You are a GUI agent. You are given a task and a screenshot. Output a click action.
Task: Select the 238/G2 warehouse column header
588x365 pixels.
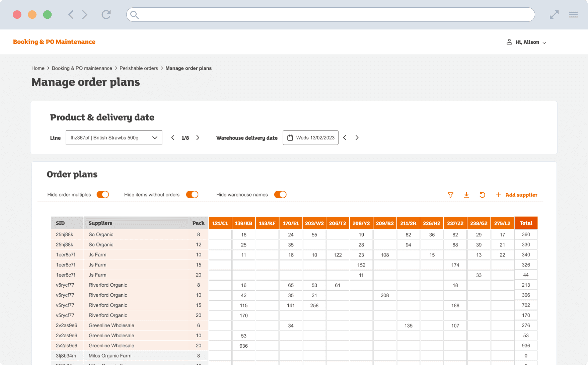pos(479,223)
